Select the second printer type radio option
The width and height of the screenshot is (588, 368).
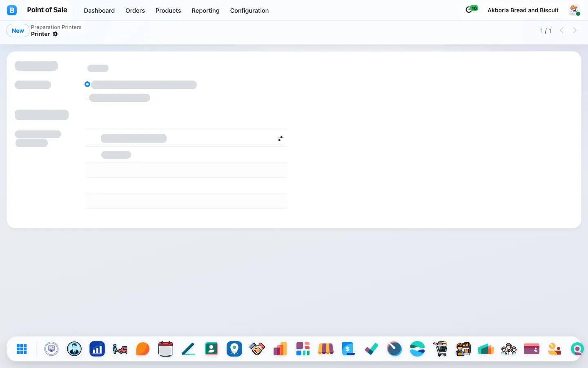coord(87,97)
